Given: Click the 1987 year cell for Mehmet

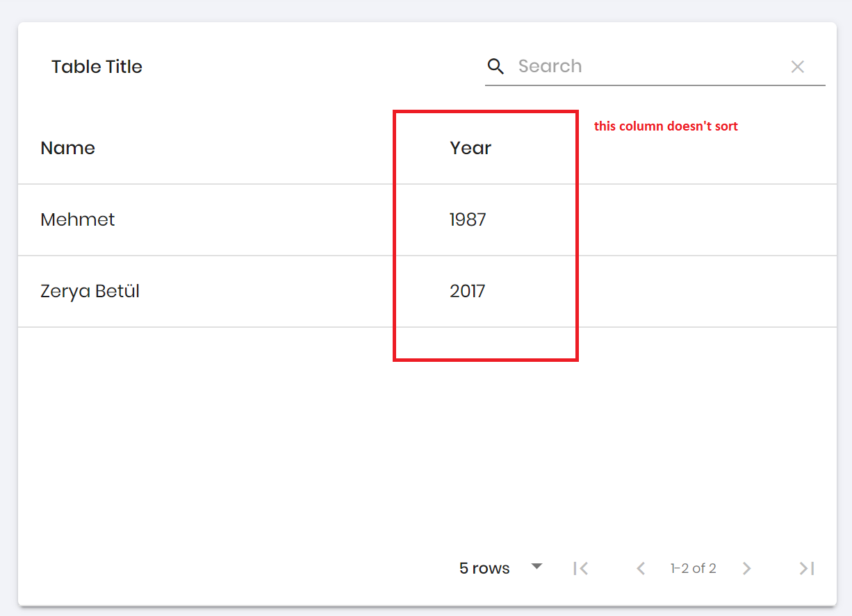Looking at the screenshot, I should [x=468, y=219].
